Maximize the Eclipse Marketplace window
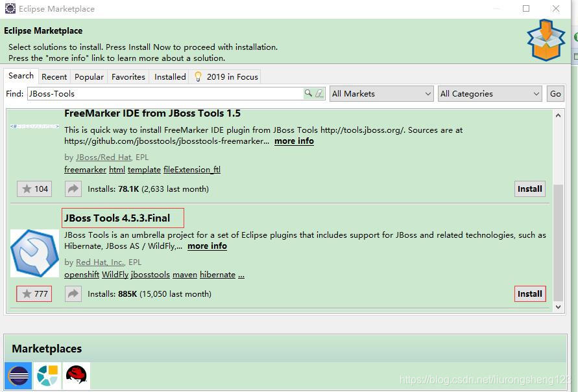 click(526, 8)
